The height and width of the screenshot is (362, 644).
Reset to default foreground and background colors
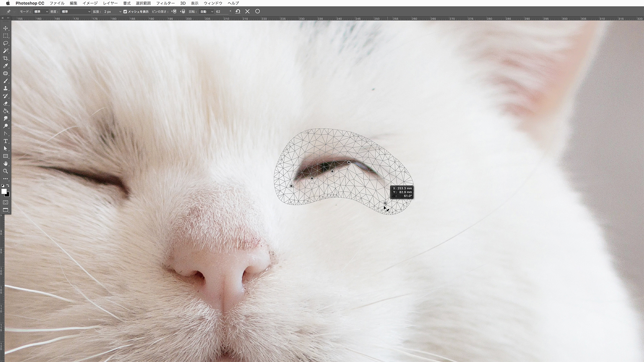point(3,185)
